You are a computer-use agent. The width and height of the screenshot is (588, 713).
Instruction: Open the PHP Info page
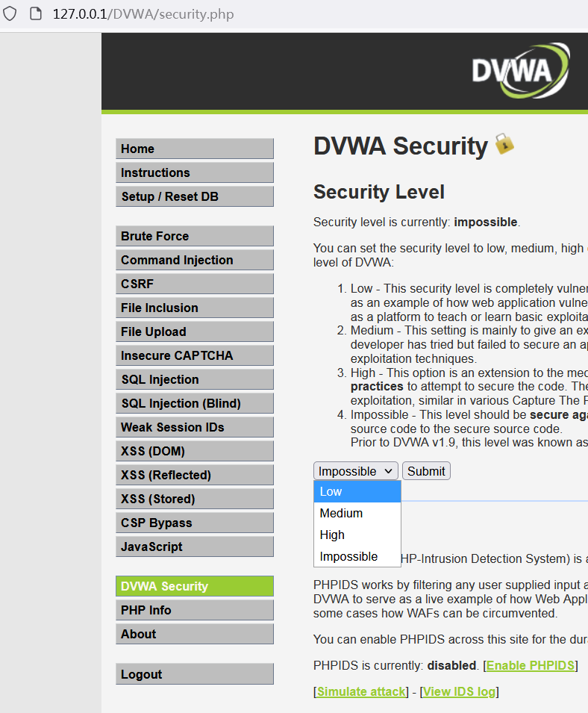(x=195, y=610)
